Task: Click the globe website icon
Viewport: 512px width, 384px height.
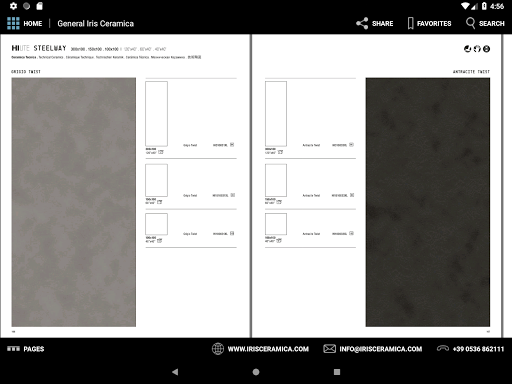Action: point(218,349)
